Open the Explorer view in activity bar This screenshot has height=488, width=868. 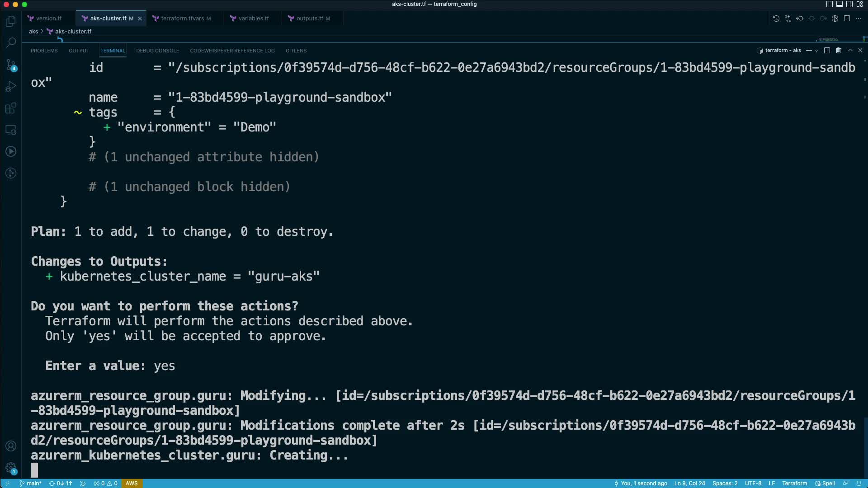pyautogui.click(x=11, y=21)
